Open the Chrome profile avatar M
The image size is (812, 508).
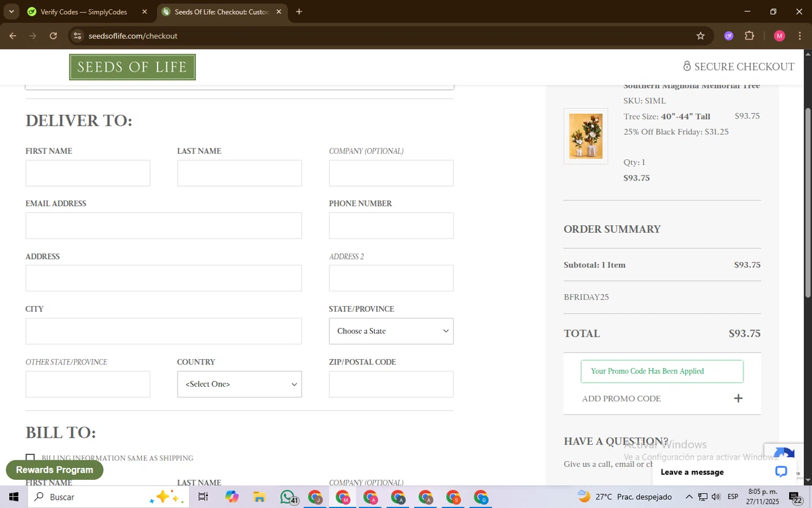tap(780, 36)
